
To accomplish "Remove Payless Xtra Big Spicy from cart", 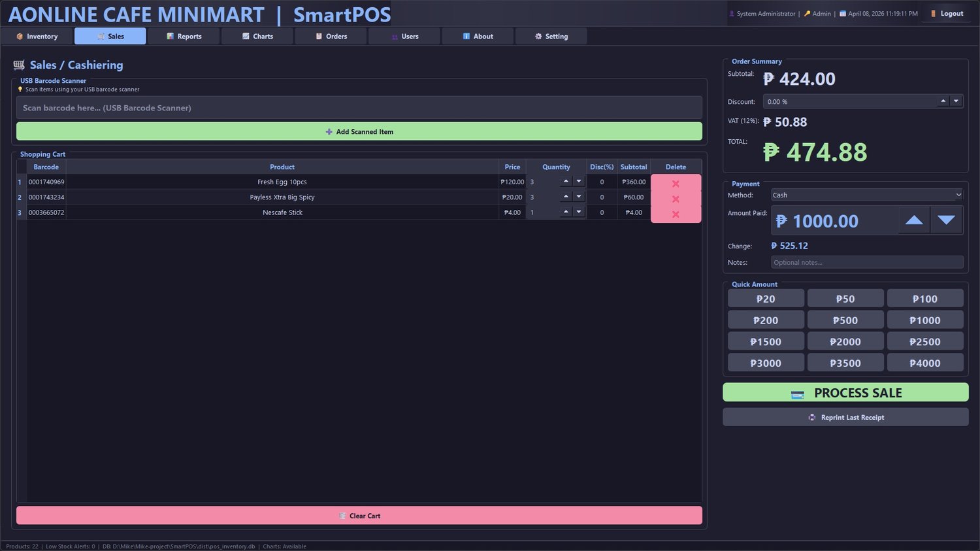I will pyautogui.click(x=676, y=198).
